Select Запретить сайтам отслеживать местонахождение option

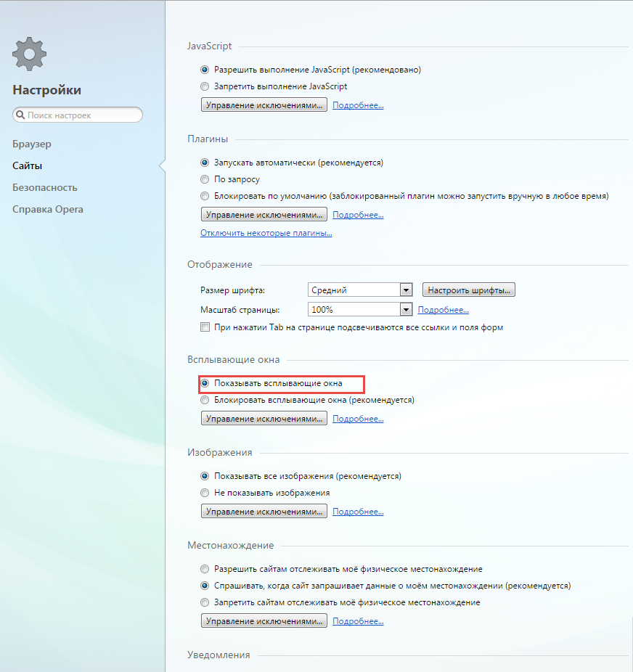[205, 602]
